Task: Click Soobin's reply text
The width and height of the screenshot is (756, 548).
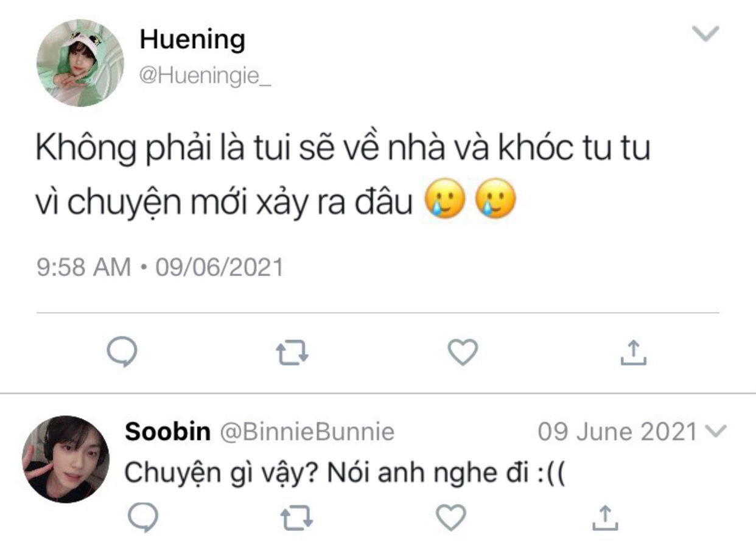Action: click(345, 473)
